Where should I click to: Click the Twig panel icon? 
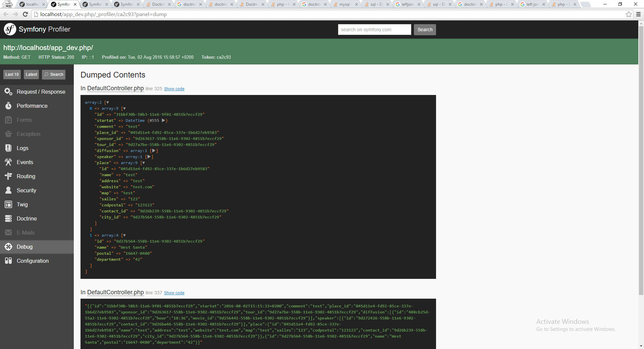pos(8,204)
